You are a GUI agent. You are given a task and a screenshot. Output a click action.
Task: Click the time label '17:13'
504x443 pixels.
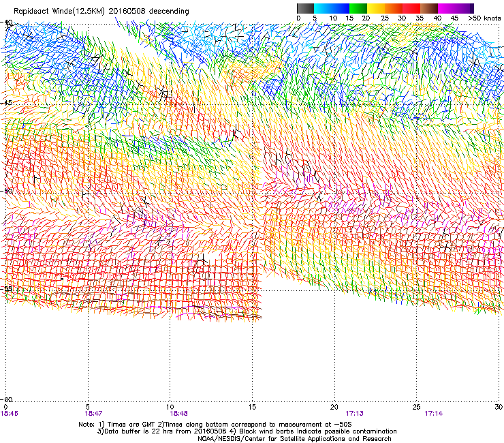coord(355,414)
